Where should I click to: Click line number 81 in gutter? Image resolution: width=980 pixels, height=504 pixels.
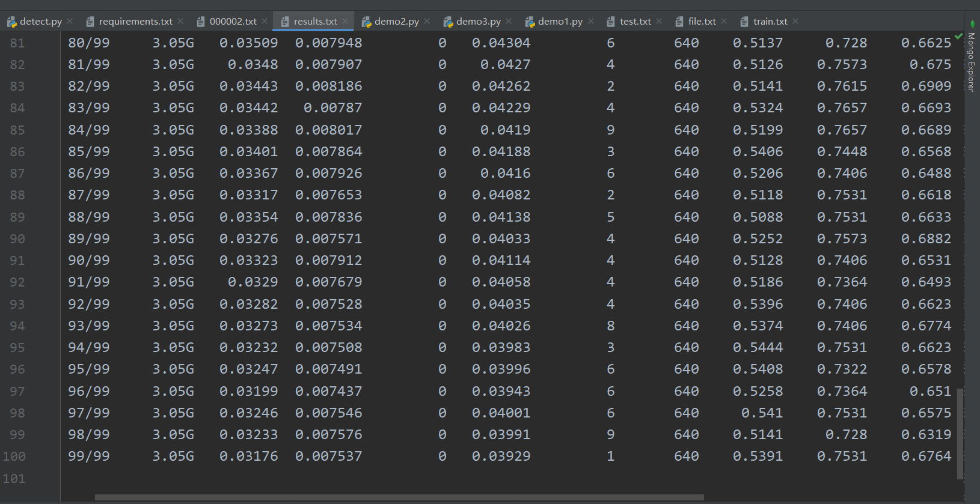pos(17,43)
